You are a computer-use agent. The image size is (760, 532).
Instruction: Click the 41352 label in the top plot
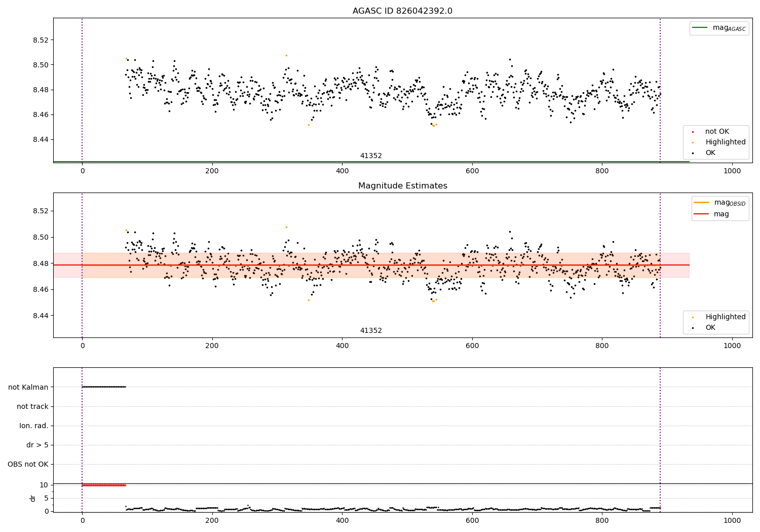pos(371,156)
